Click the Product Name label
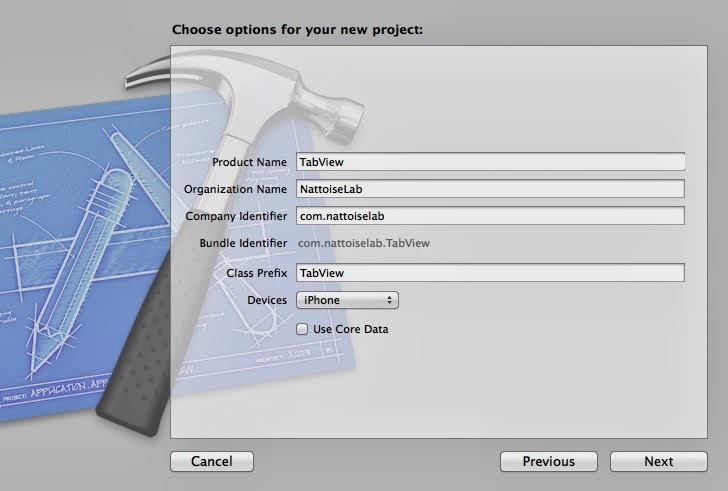This screenshot has height=491, width=728. pyautogui.click(x=249, y=162)
